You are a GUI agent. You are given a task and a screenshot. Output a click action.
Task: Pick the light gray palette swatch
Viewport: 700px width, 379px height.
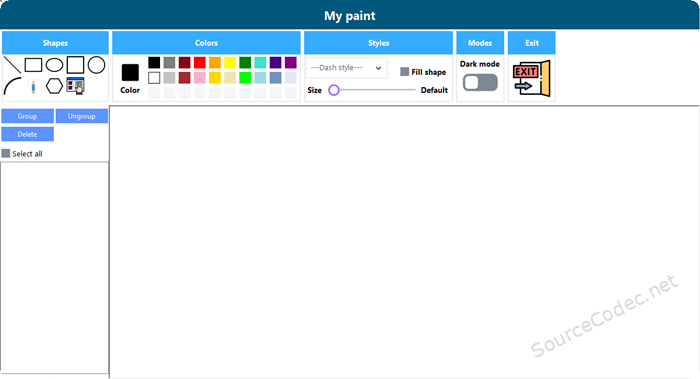coord(169,78)
